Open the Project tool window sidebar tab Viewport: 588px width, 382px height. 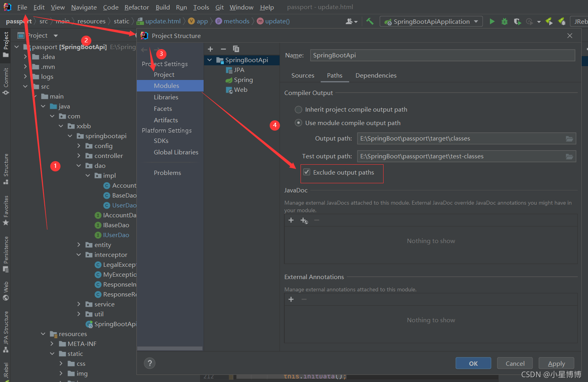tap(6, 44)
